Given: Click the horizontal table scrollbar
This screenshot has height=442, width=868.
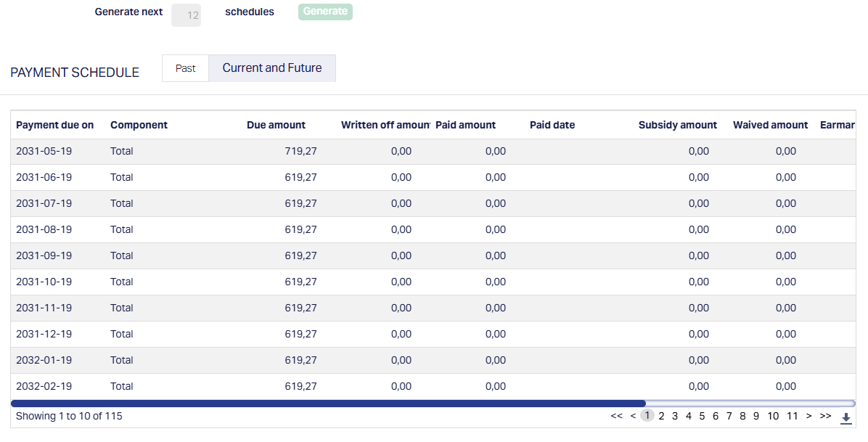Looking at the screenshot, I should point(328,404).
